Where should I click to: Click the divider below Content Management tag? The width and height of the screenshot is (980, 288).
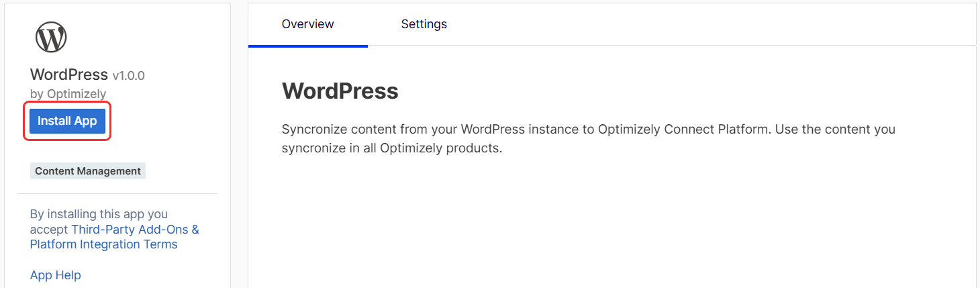tap(117, 193)
